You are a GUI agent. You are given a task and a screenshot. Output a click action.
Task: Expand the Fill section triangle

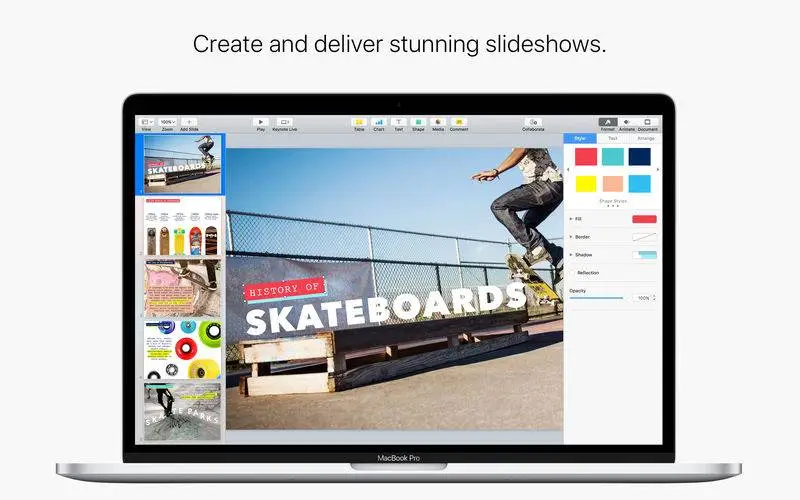[571, 219]
